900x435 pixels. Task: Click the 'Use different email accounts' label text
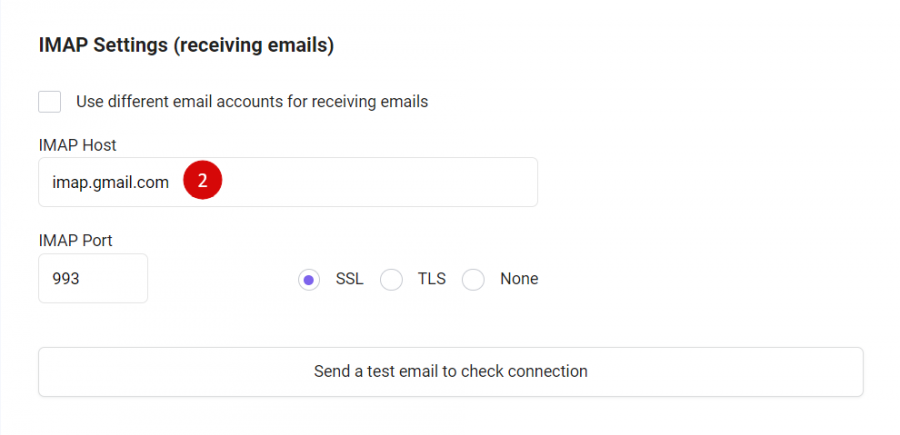pyautogui.click(x=252, y=102)
